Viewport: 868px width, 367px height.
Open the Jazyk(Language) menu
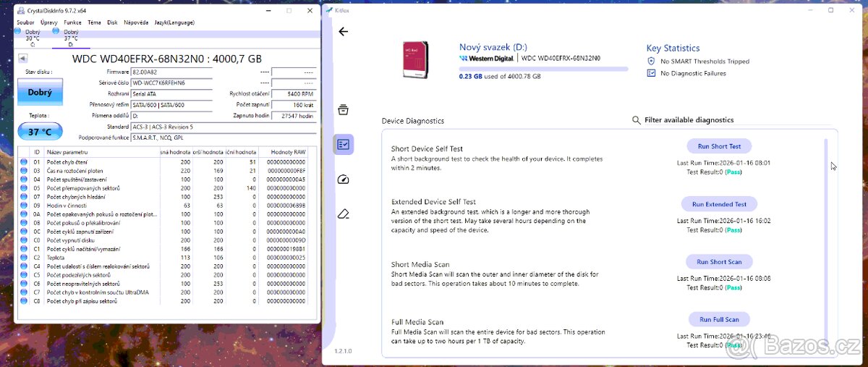(x=174, y=22)
